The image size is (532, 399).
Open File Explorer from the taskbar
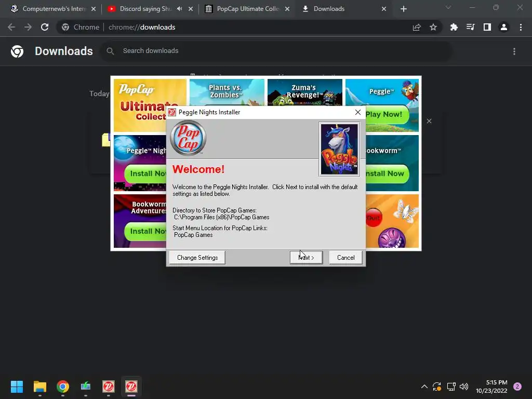point(39,386)
